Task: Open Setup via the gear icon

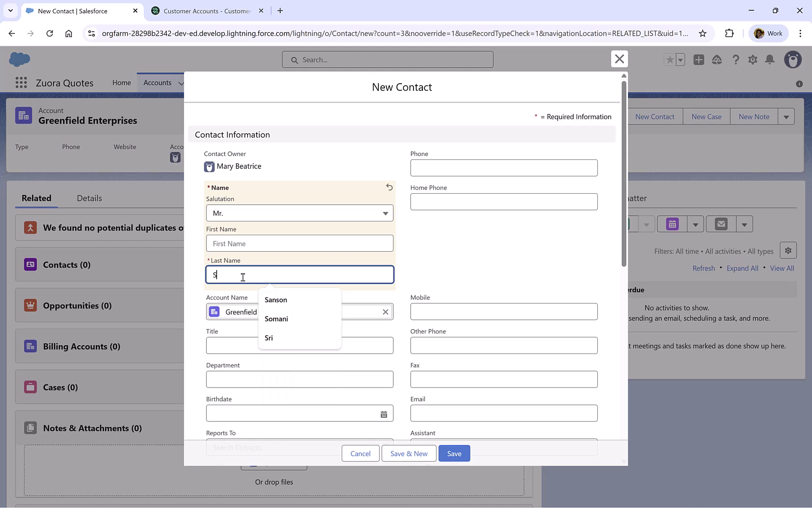Action: pos(753,60)
